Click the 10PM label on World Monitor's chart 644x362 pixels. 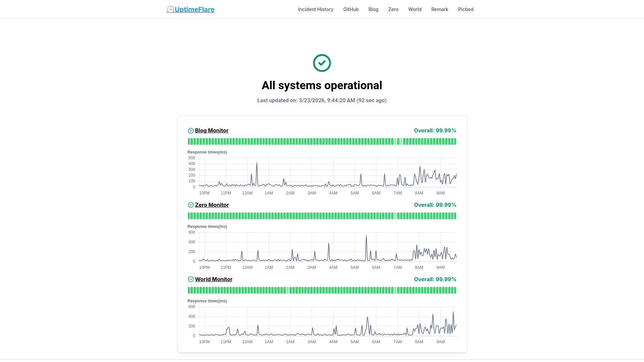tap(204, 342)
